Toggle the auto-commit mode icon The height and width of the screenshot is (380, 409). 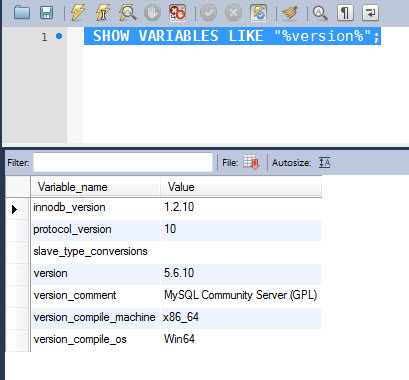click(x=259, y=13)
